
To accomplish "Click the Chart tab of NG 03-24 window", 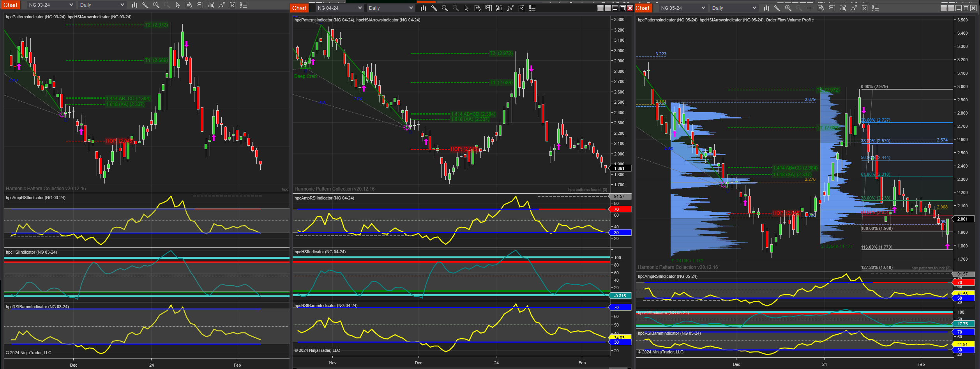I will tap(11, 5).
